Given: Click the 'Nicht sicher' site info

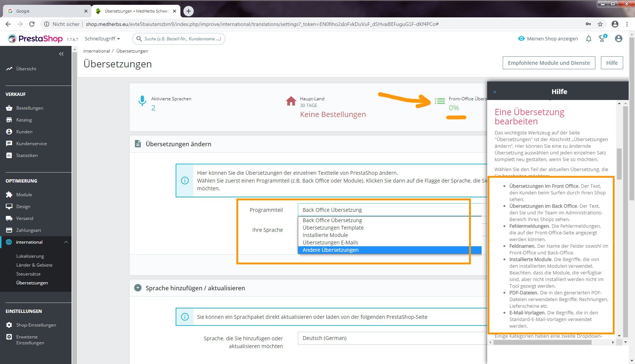Looking at the screenshot, I should click(x=62, y=24).
